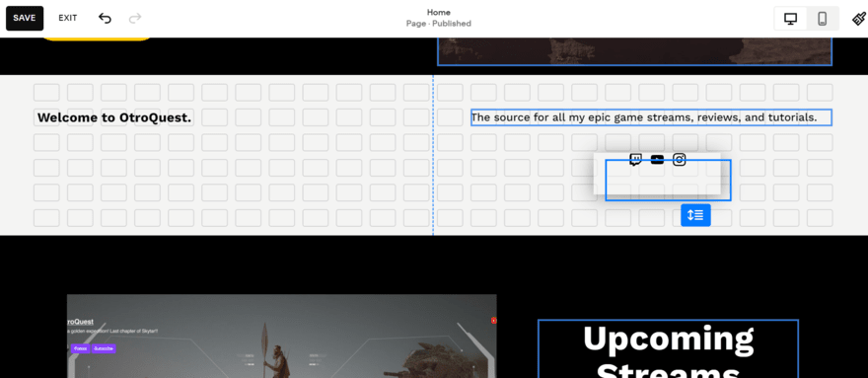Open the site styles paintbrush
Screen dimensions: 868x378
[858, 19]
